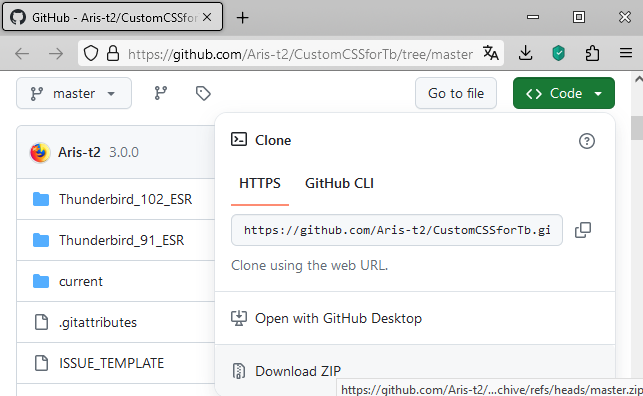The width and height of the screenshot is (643, 396).
Task: Click the ISSUE_TEMPLATE file icon
Action: [x=41, y=363]
